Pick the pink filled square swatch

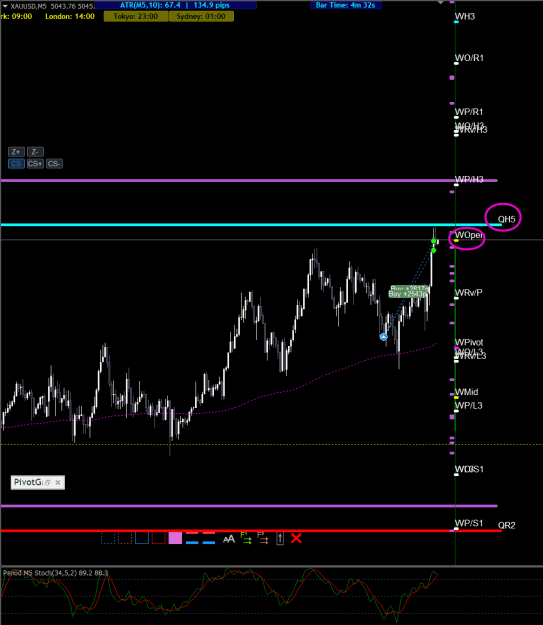click(x=175, y=538)
